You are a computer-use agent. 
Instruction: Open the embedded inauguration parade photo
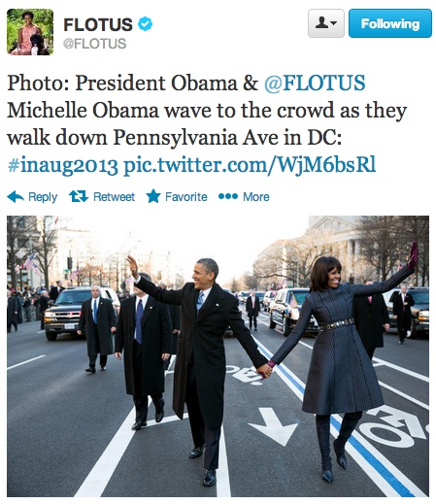pyautogui.click(x=218, y=356)
